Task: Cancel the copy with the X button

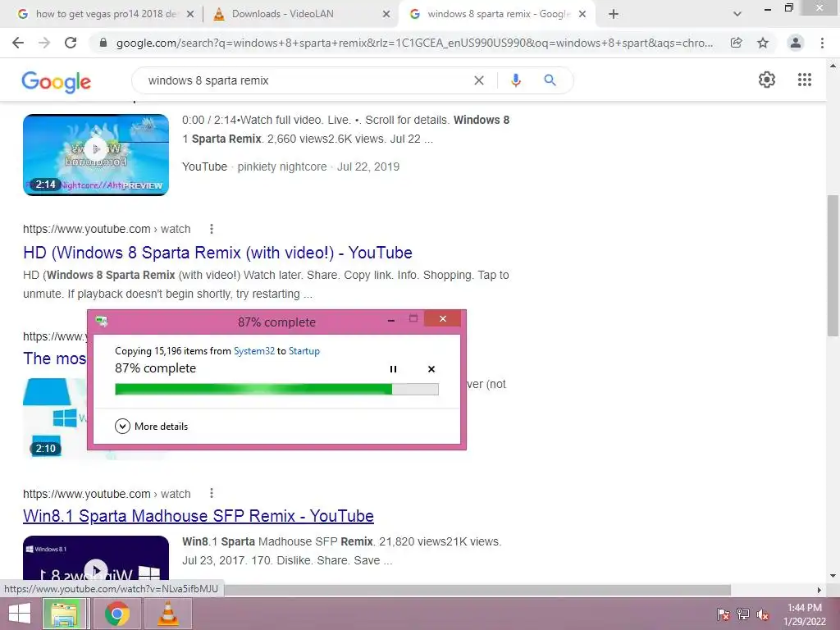Action: [431, 369]
